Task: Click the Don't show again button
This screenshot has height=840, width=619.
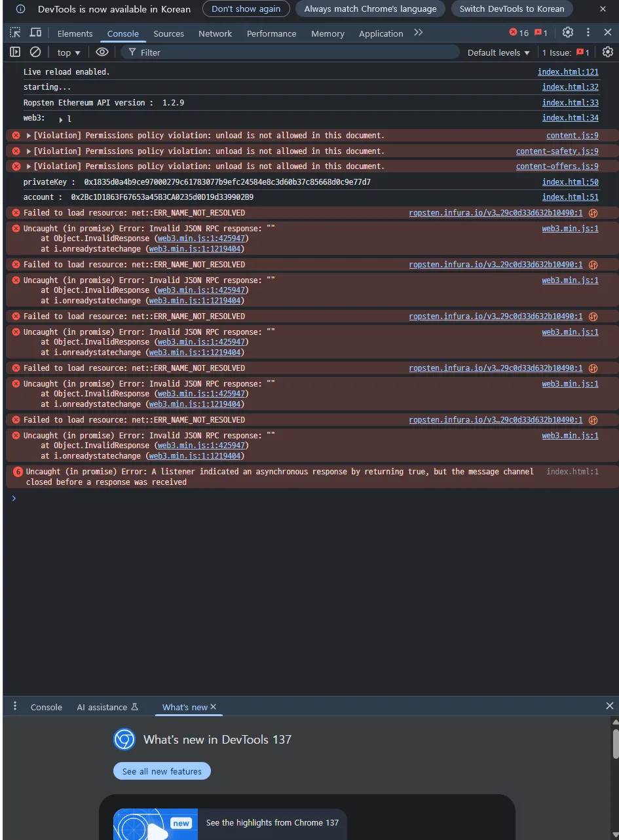Action: tap(246, 9)
